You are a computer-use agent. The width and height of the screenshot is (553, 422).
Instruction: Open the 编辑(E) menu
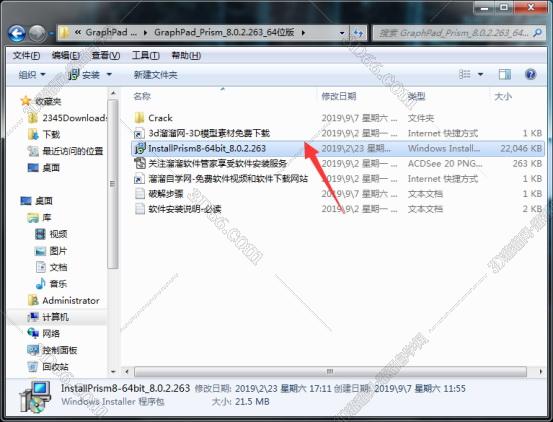[66, 55]
